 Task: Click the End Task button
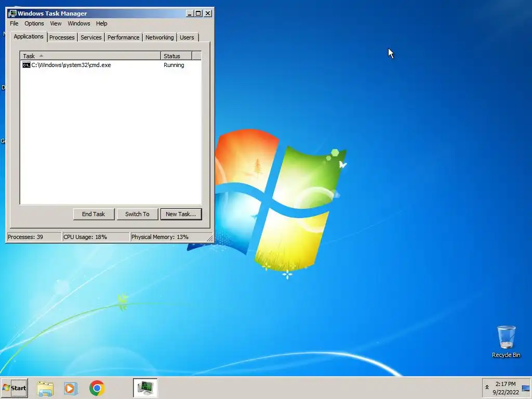94,214
